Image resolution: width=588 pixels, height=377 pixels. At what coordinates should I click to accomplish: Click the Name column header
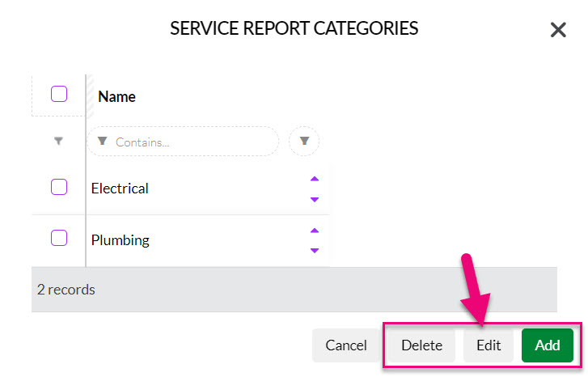(116, 97)
